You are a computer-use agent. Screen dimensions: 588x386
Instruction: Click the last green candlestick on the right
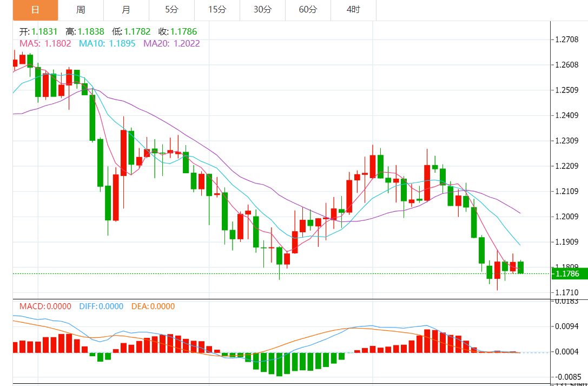click(x=521, y=267)
